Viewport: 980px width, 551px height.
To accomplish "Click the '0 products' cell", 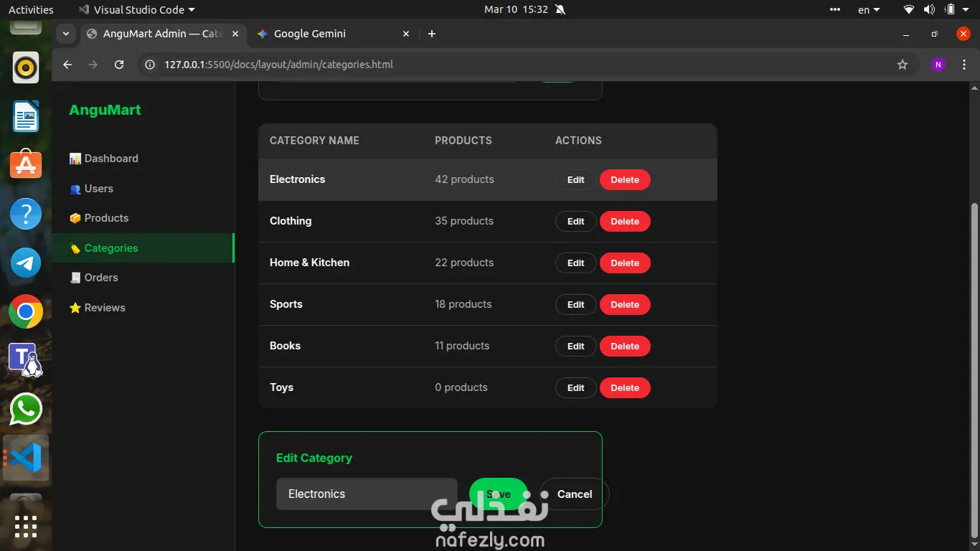I will pos(461,387).
